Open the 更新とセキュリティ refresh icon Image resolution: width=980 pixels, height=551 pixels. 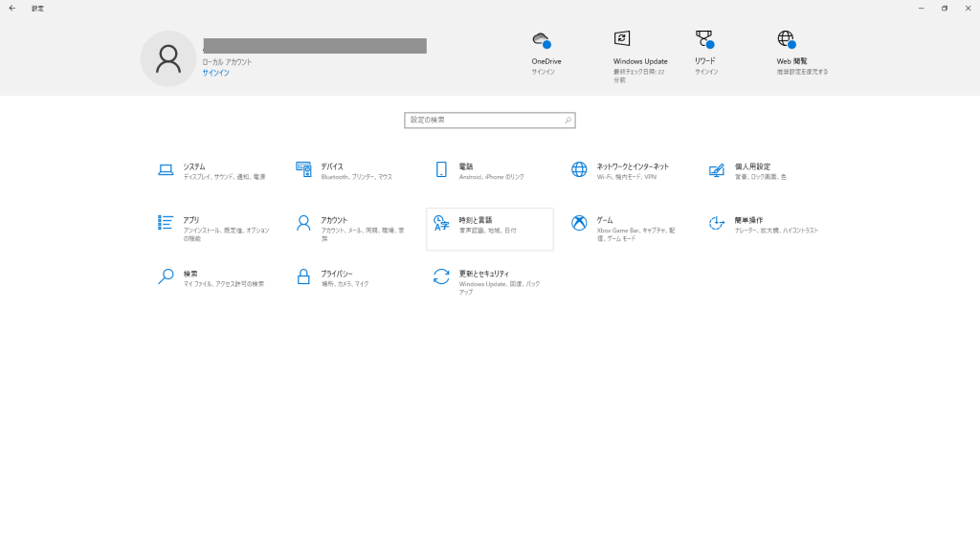pyautogui.click(x=441, y=276)
